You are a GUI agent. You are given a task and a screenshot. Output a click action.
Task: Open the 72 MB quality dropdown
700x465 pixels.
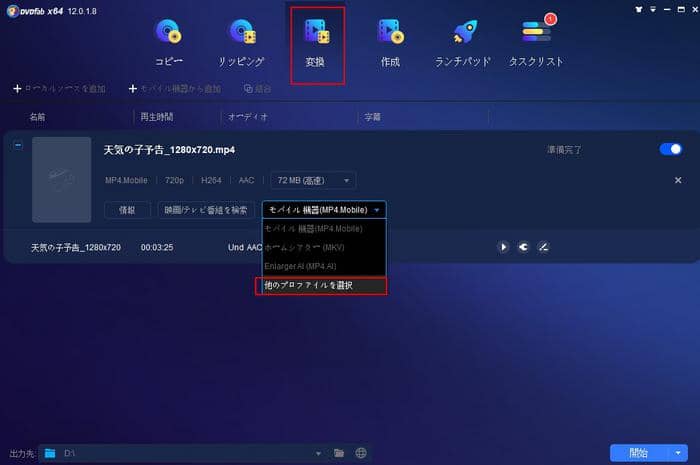(313, 180)
